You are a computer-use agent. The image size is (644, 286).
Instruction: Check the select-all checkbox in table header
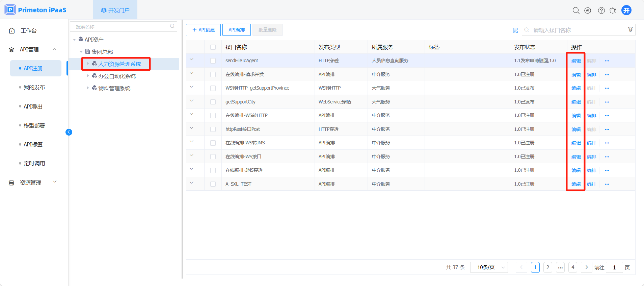coord(213,47)
